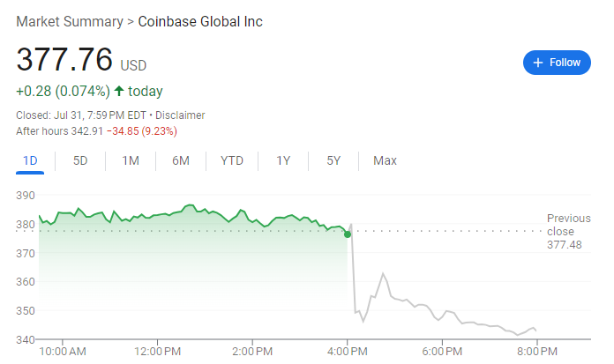Click the Previous close 377.48 label
This screenshot has height=364, width=614.
(568, 231)
